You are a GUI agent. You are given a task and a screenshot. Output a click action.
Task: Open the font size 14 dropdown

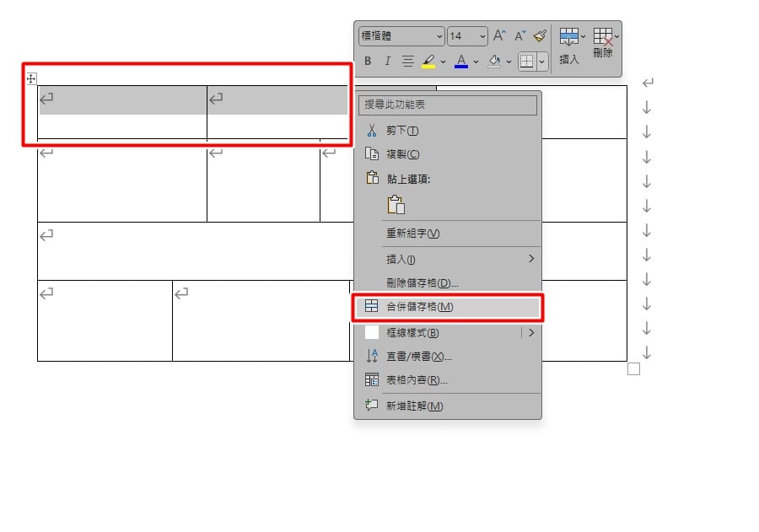467,36
